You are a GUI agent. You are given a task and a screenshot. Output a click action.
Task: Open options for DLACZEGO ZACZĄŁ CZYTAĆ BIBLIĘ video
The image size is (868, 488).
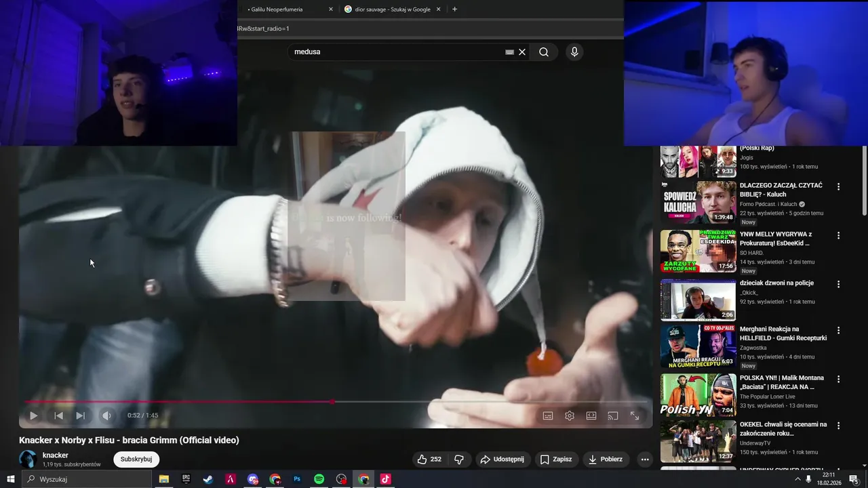point(838,186)
